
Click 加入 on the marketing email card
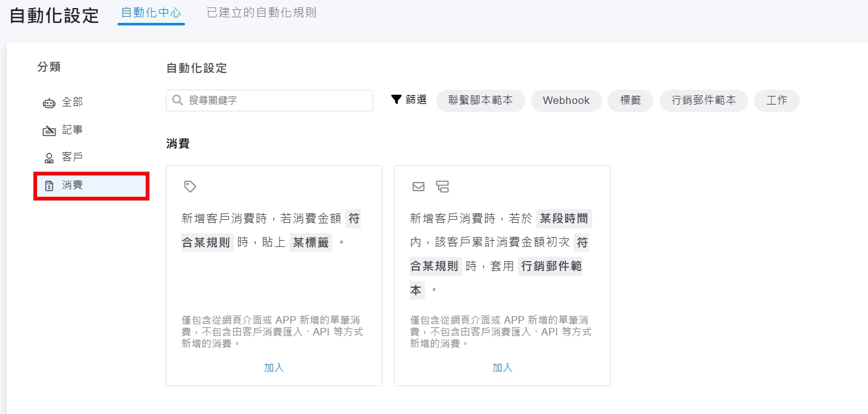click(502, 368)
